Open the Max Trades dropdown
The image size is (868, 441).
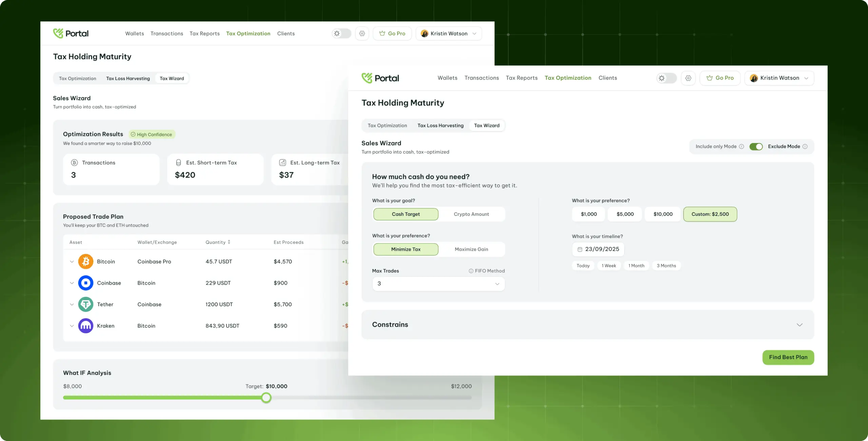point(438,284)
